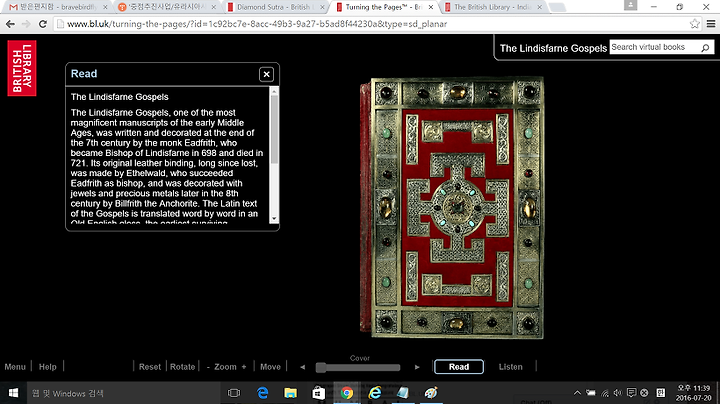Open the volume control in tray
Image resolution: width=720 pixels, height=404 pixels.
(618, 393)
